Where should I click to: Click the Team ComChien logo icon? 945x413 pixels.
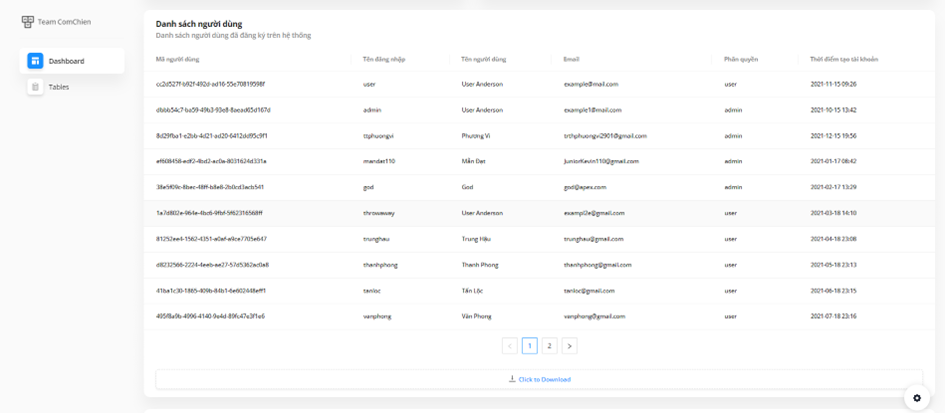coord(28,22)
